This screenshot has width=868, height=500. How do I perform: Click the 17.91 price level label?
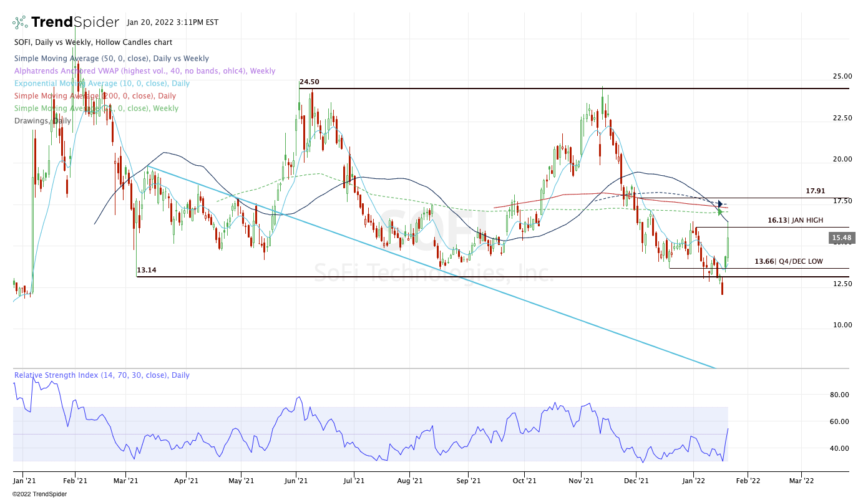pos(815,191)
